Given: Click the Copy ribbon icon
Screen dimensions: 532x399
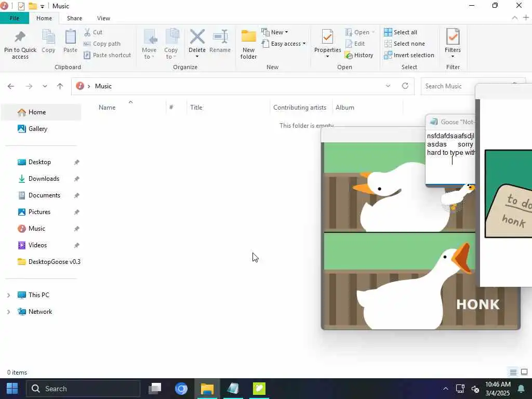Looking at the screenshot, I should pyautogui.click(x=48, y=41).
